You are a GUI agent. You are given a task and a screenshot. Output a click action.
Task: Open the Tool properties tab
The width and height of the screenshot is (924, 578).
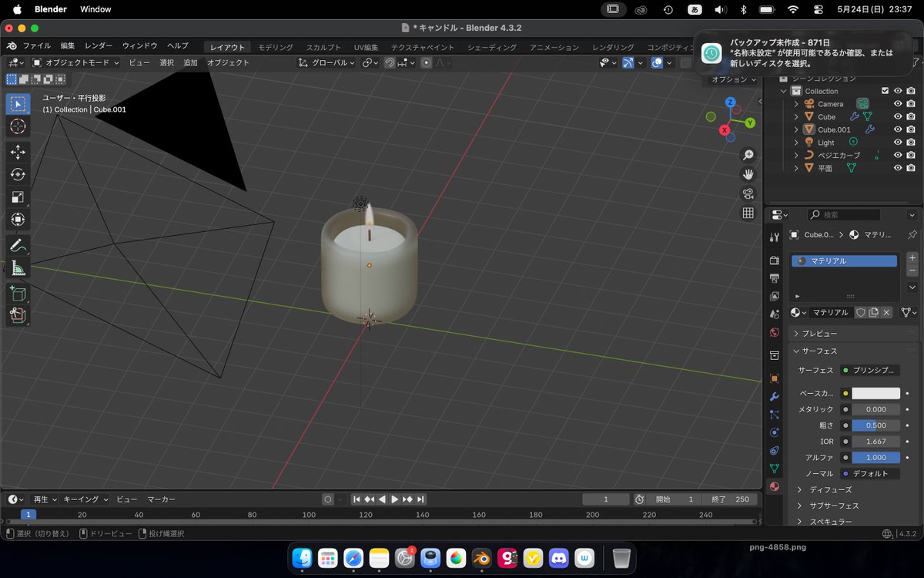coord(775,237)
